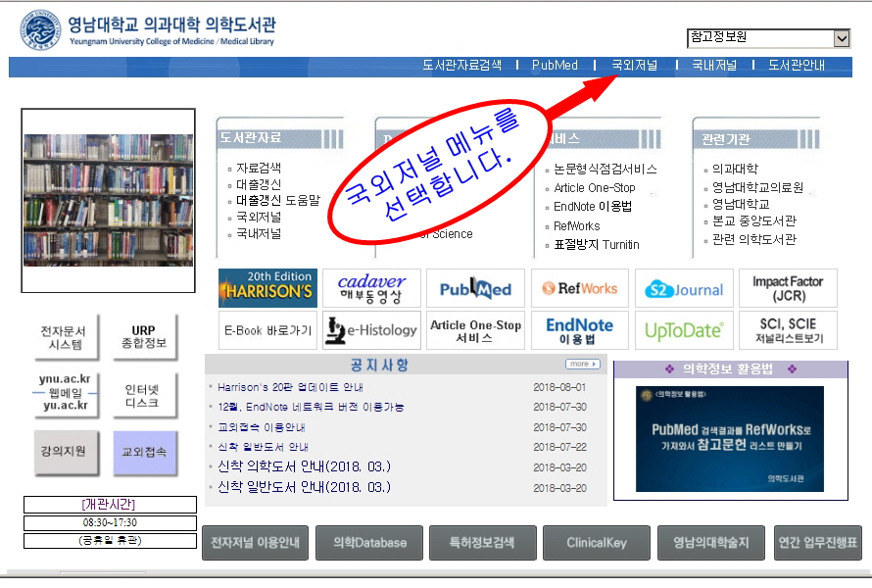
Task: Open 전자문서 시스템 button
Action: click(x=65, y=337)
